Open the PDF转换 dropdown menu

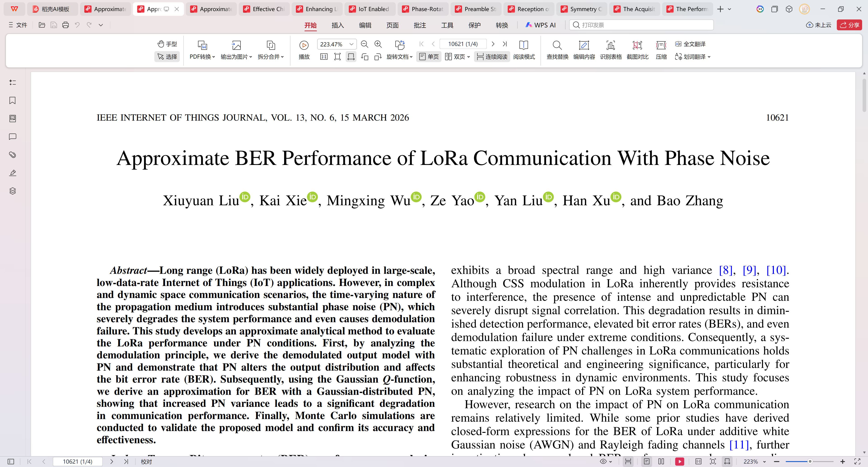tap(202, 57)
